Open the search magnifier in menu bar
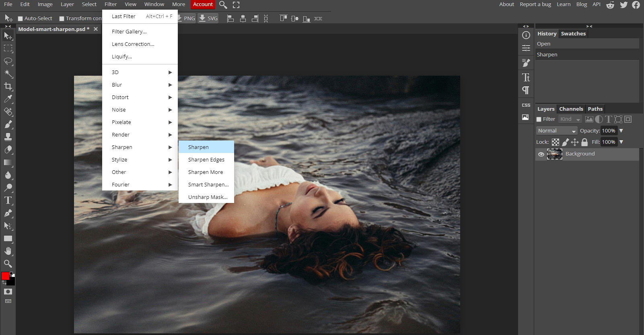The image size is (644, 335). point(223,5)
